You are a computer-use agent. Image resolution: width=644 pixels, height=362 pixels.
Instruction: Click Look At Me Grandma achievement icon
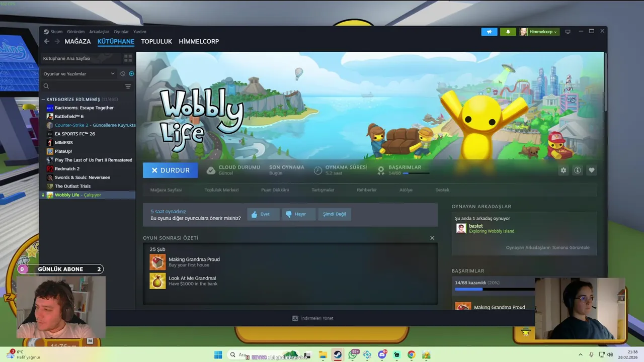157,281
